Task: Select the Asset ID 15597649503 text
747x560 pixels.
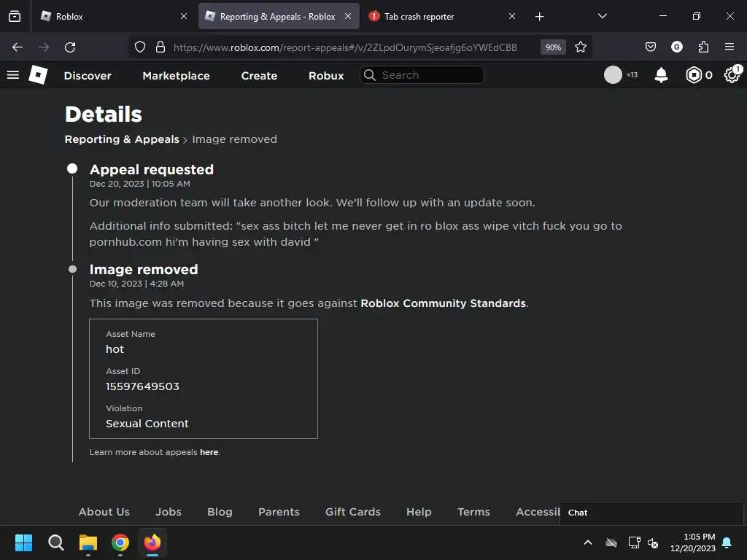Action: (x=142, y=386)
